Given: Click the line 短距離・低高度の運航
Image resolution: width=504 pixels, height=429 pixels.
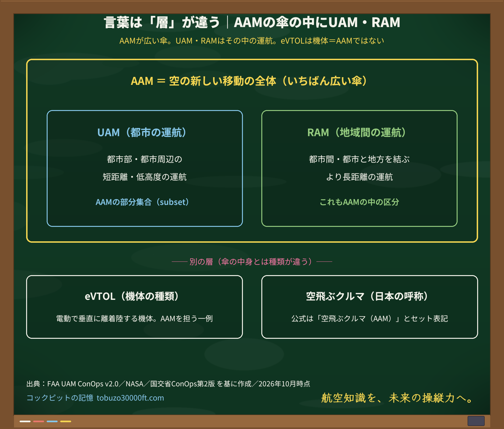Looking at the screenshot, I should click(x=144, y=177).
